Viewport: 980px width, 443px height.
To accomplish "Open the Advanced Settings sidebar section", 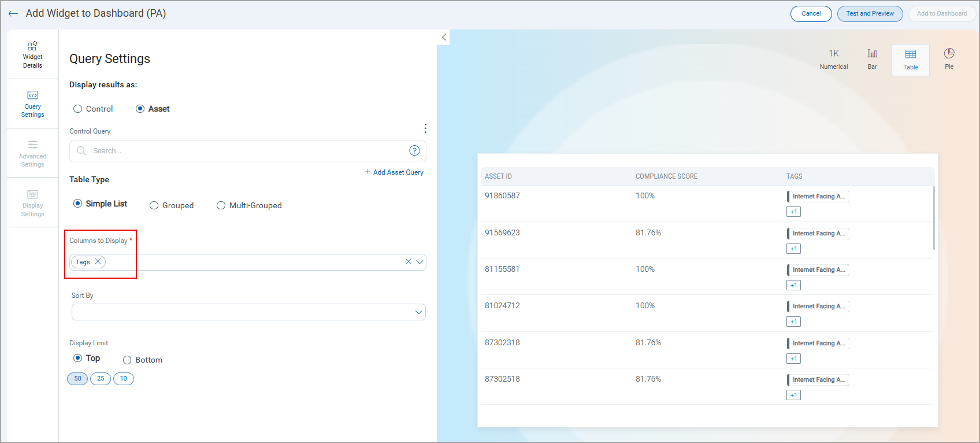I will (x=32, y=153).
